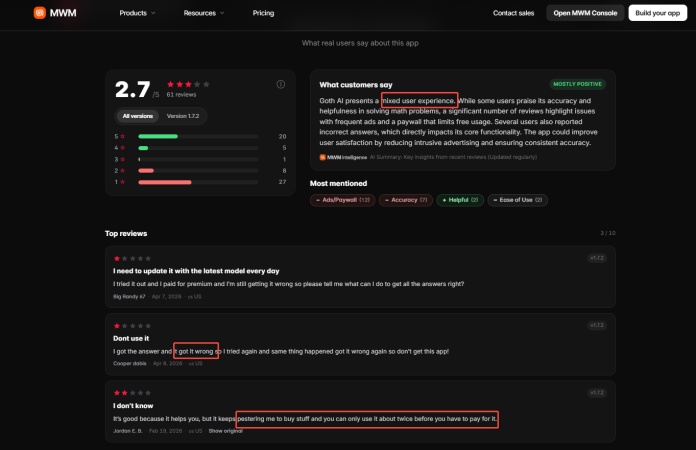Click the 3 / 10 review counter
Screen dimensions: 696x450
(x=608, y=233)
